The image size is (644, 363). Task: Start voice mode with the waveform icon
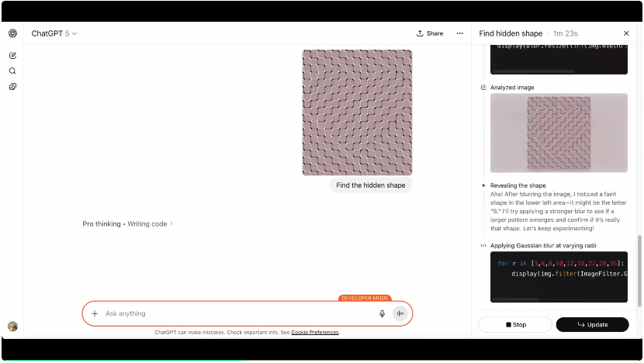[x=400, y=313]
